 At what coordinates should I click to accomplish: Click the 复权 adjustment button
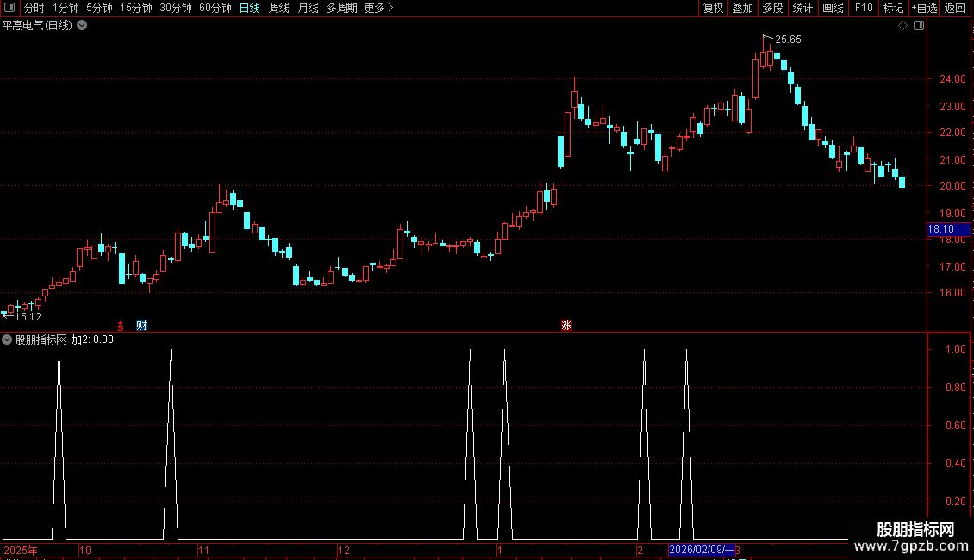(713, 8)
